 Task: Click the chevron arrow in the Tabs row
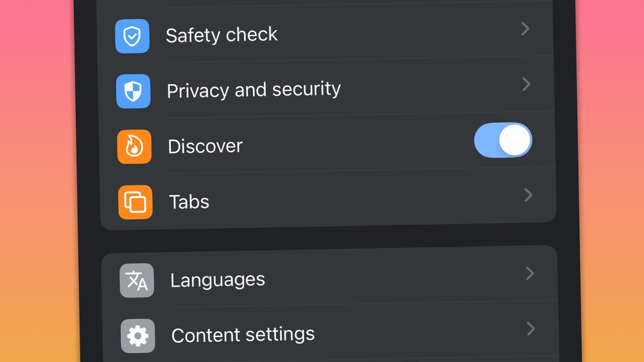(x=528, y=195)
